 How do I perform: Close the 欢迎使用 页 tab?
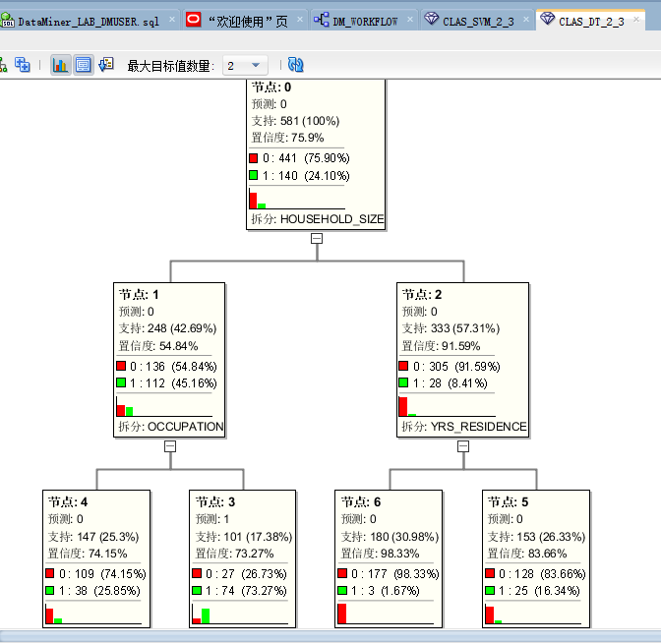300,20
